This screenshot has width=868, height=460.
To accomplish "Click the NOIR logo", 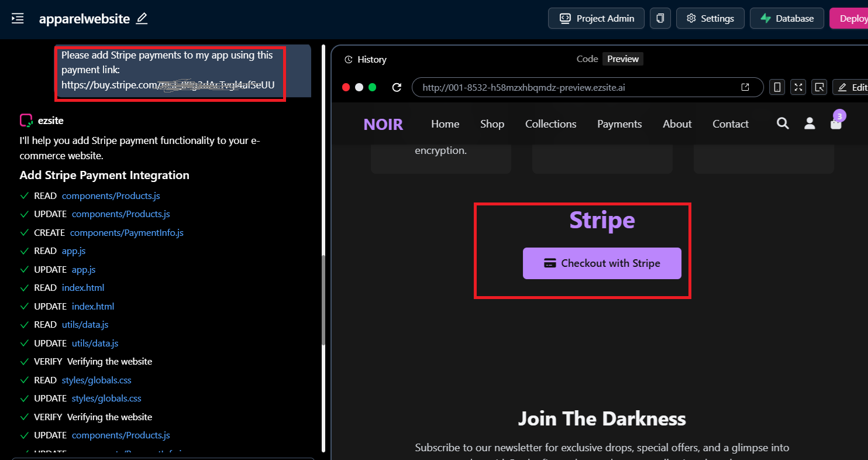I will click(x=383, y=124).
